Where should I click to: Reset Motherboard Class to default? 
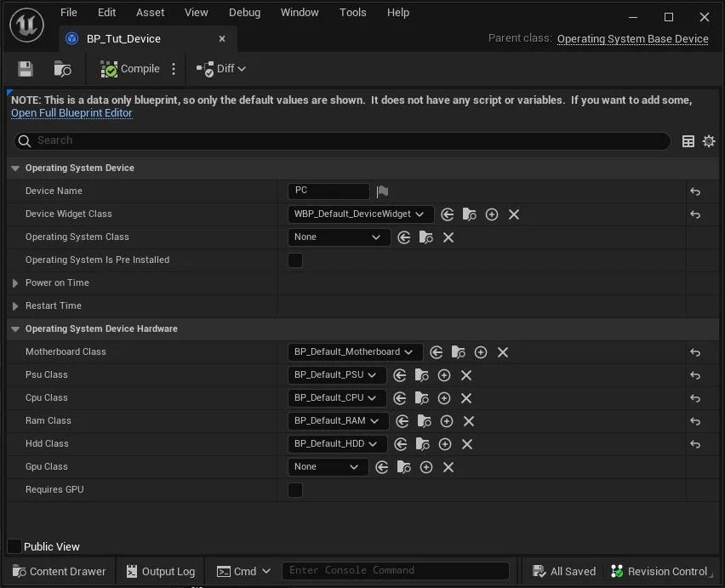pos(695,352)
